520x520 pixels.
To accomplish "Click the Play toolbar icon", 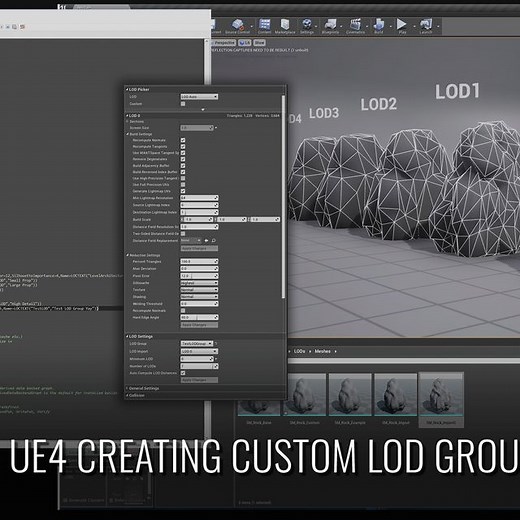I will click(x=402, y=26).
